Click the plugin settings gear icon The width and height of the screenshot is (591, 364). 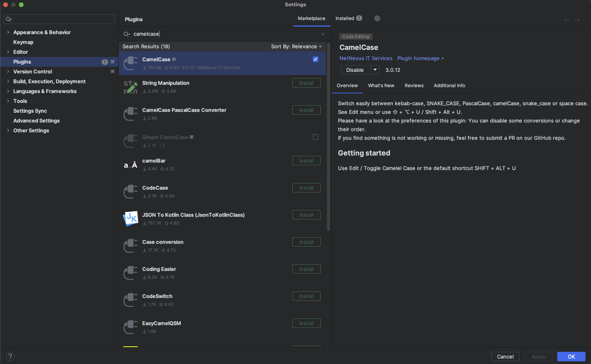(377, 18)
